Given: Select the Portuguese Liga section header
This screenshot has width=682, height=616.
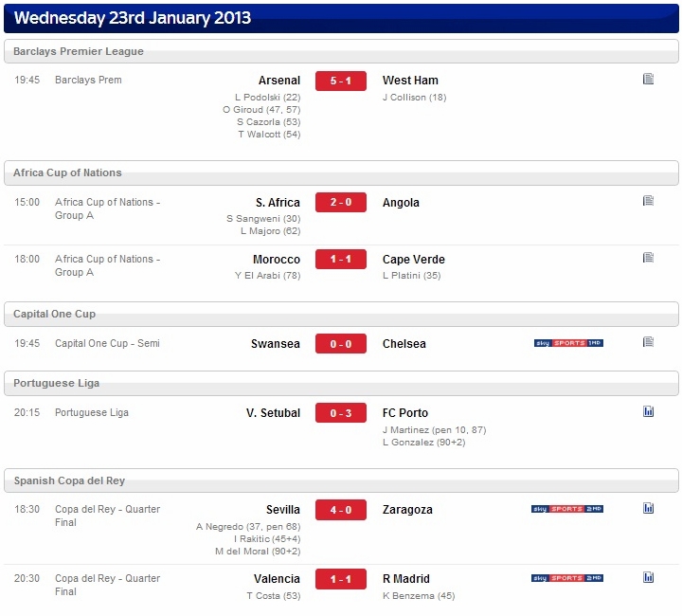Looking at the screenshot, I should pos(341,383).
